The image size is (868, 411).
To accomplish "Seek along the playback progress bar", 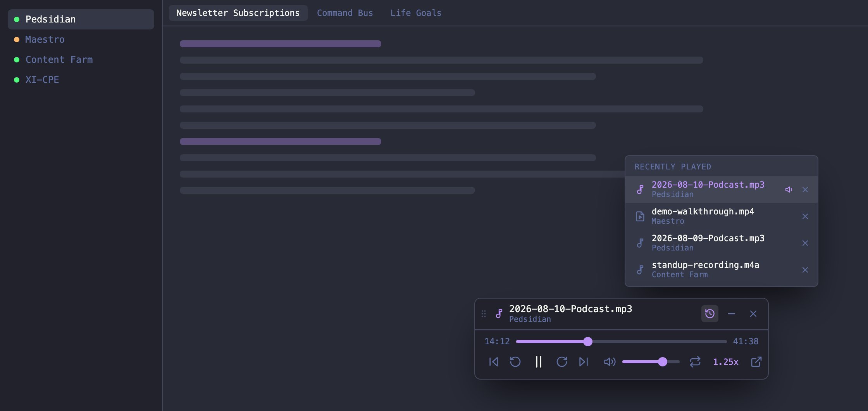I will click(x=622, y=342).
